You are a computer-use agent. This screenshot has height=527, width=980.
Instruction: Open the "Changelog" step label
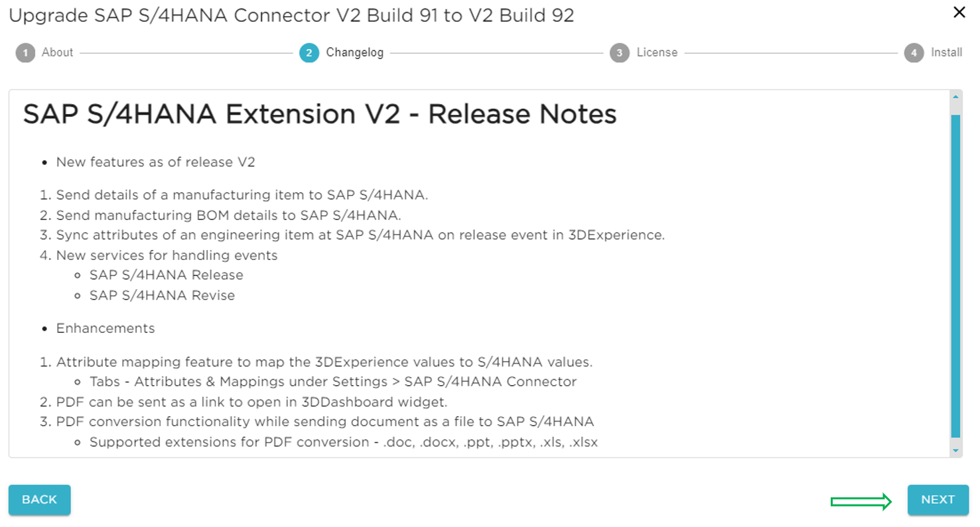(x=356, y=52)
